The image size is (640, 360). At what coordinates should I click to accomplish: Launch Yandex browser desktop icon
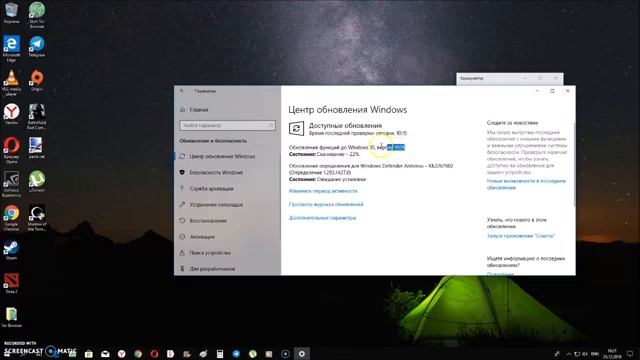tap(11, 114)
